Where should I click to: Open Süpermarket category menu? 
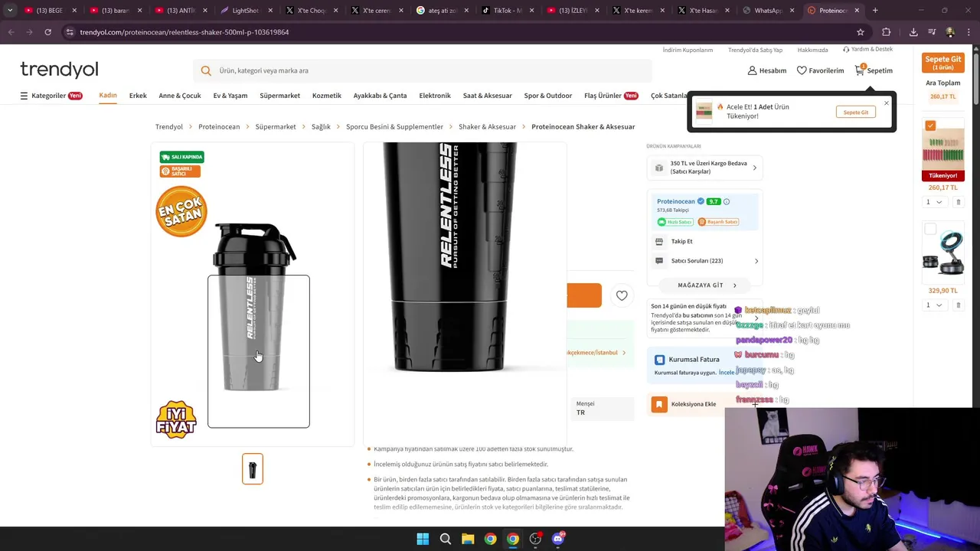point(279,96)
